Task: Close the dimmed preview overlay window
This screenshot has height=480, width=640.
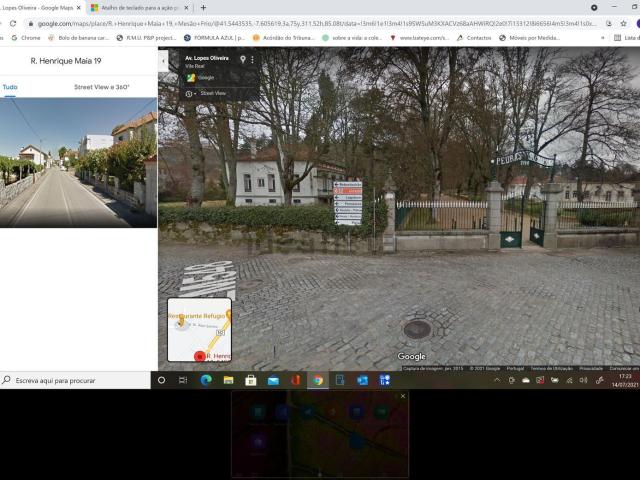Action: 403,396
